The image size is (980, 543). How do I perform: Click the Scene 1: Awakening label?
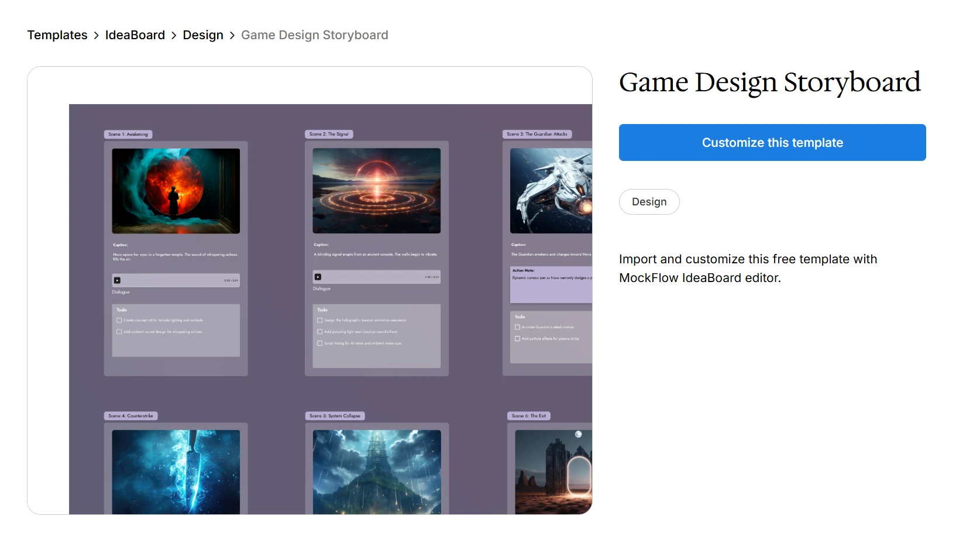tap(128, 134)
